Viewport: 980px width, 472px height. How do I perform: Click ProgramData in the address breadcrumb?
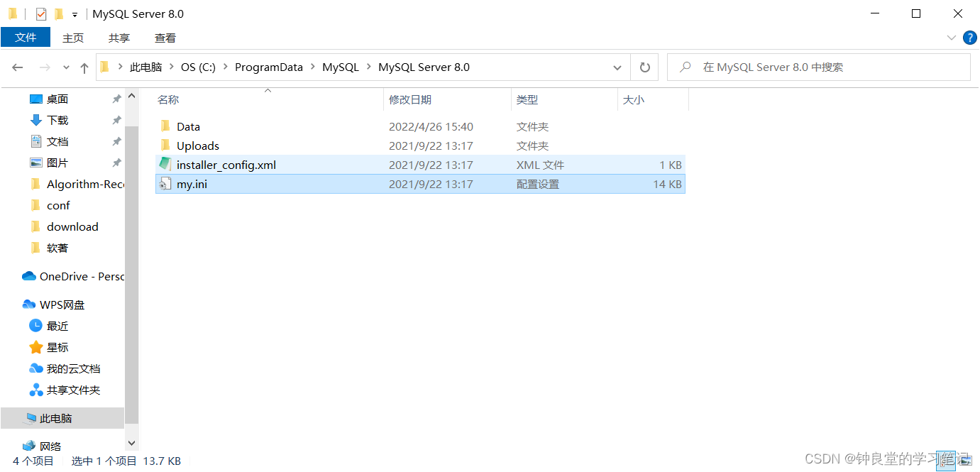[x=269, y=67]
